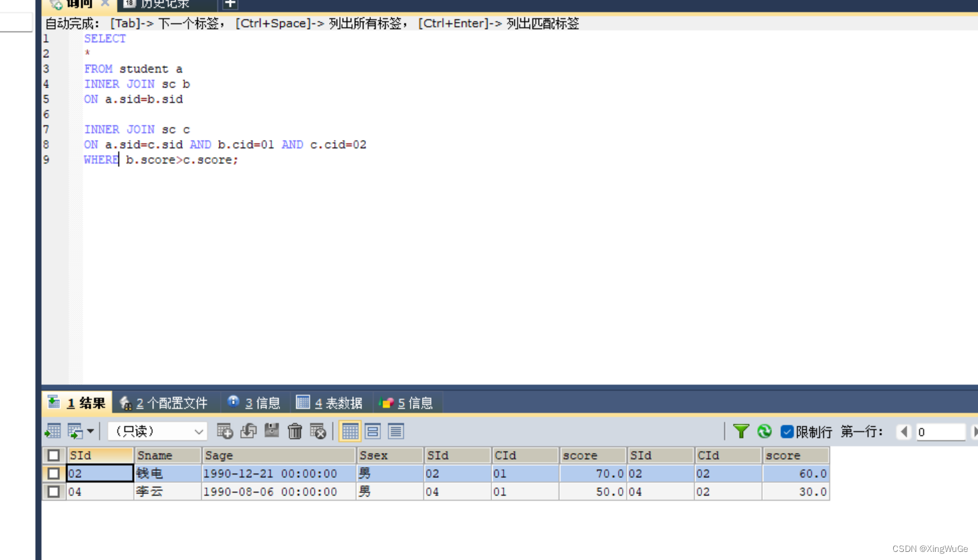Image resolution: width=978 pixels, height=560 pixels.
Task: Tick the select-all checkbox in grid header
Action: click(x=54, y=456)
